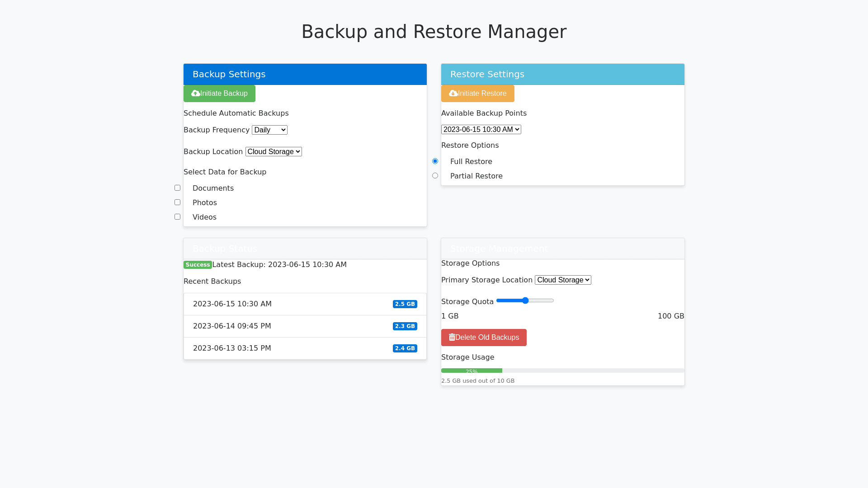This screenshot has width=868, height=488.
Task: Choose the Full Restore option
Action: coord(435,161)
